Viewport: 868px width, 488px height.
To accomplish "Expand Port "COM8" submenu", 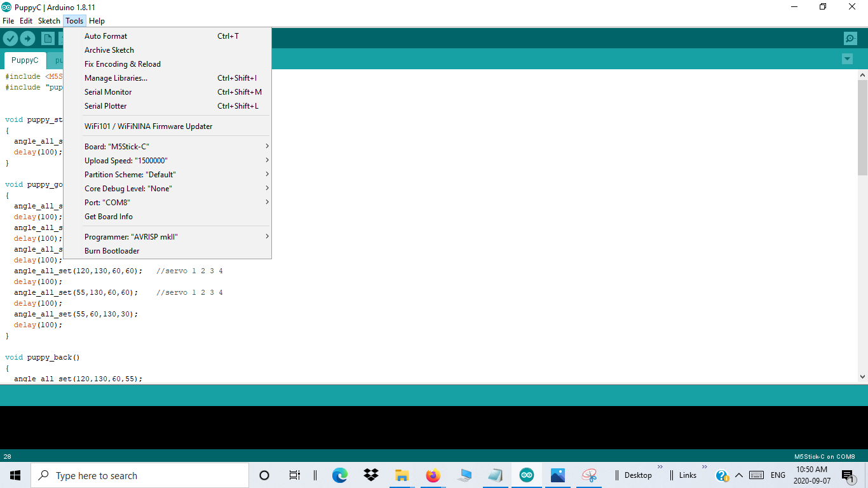I will [168, 203].
